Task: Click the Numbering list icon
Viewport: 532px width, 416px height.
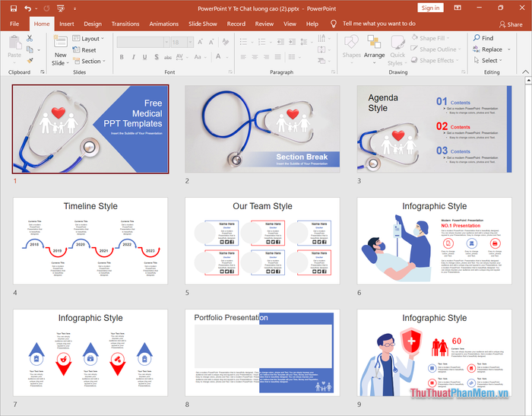Action: coord(262,42)
